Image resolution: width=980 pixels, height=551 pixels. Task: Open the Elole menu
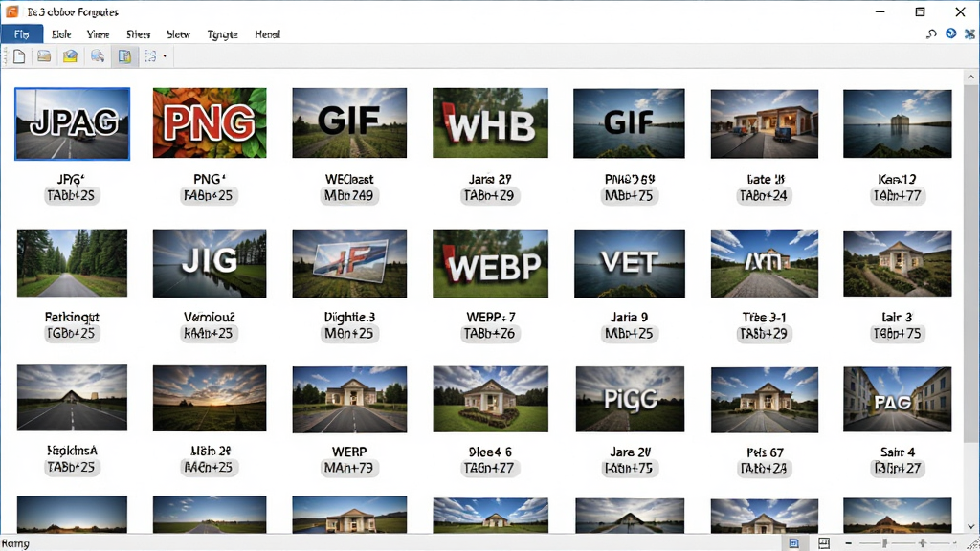61,34
